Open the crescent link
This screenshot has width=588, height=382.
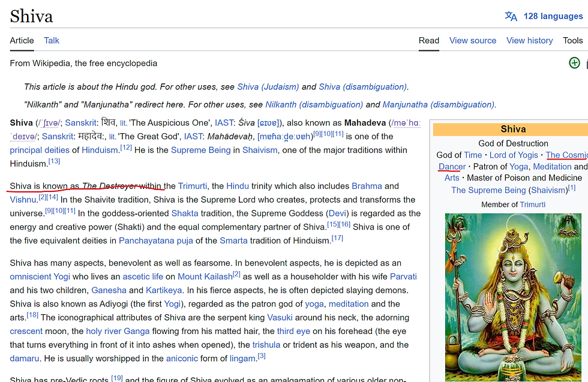26,332
